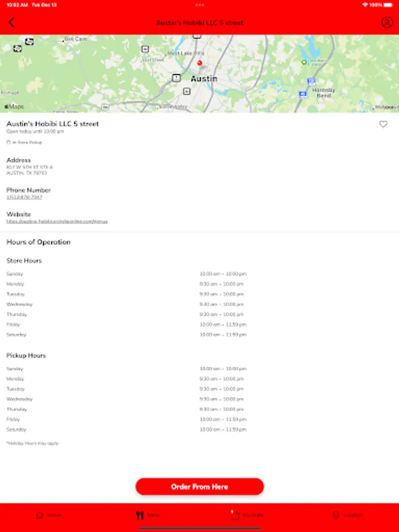399x532 pixels.
Task: Tap Sunday's time range under Pickup Hours
Action: tap(223, 368)
